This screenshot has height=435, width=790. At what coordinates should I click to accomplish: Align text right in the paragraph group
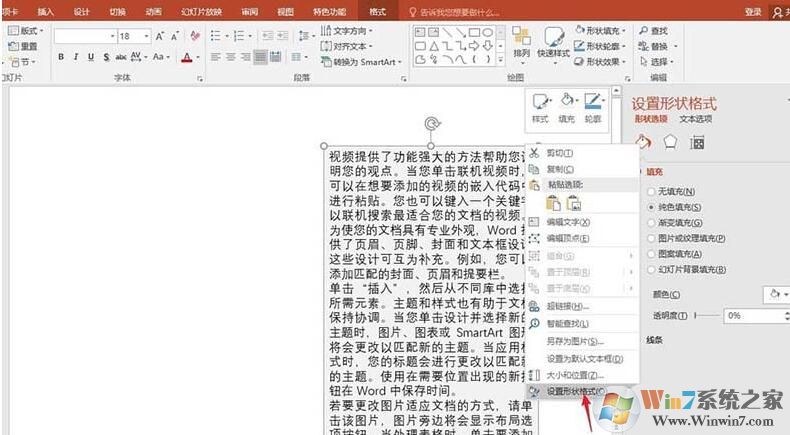[x=245, y=57]
